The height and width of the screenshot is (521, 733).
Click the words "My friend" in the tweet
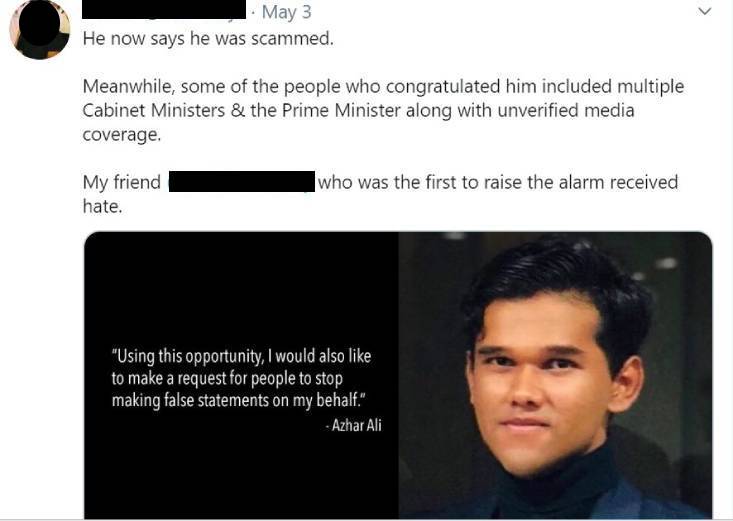[121, 182]
